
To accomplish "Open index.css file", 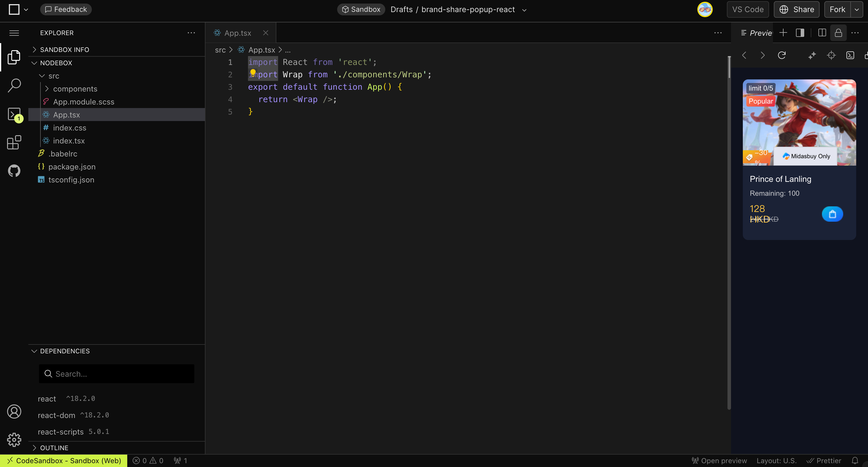I will (117, 128).
